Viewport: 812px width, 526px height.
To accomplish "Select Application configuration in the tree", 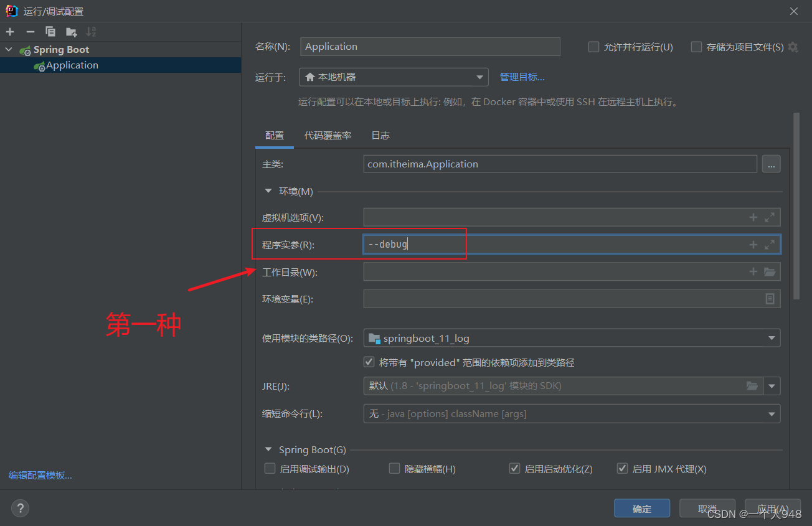I will click(x=120, y=65).
